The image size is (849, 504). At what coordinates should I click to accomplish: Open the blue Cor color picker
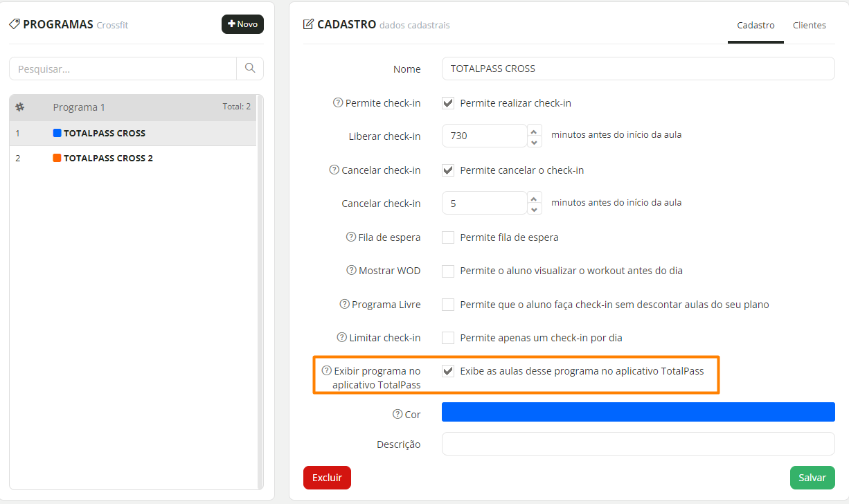[638, 412]
